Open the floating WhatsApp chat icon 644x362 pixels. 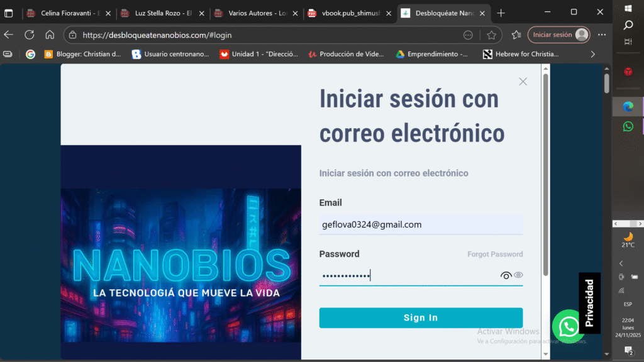coord(568,326)
